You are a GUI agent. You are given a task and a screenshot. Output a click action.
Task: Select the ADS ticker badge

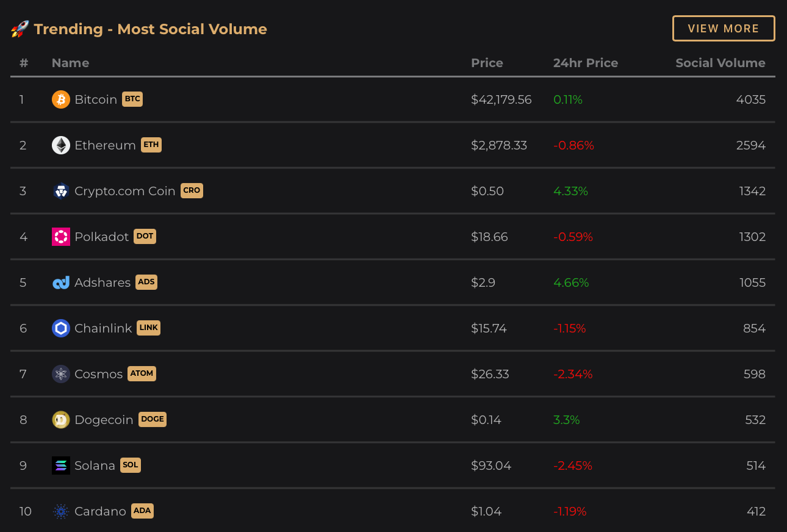pyautogui.click(x=146, y=282)
